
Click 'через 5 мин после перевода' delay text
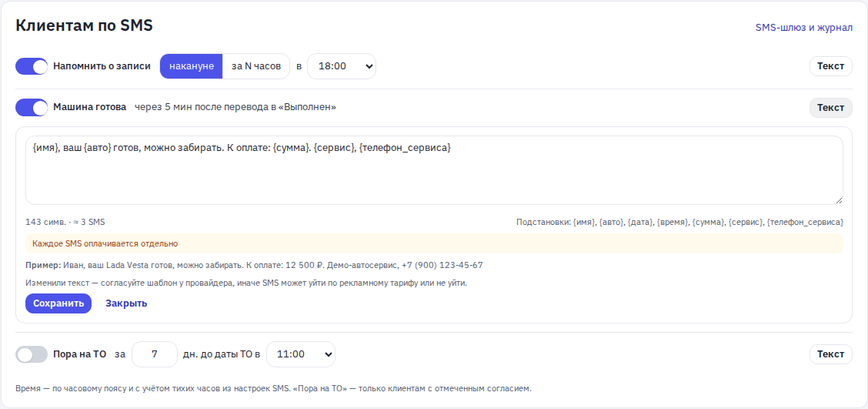[235, 107]
